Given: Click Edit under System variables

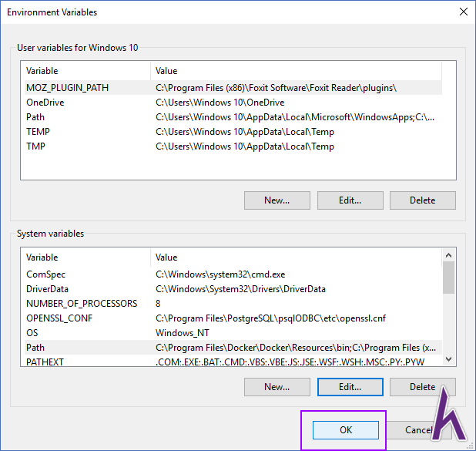Looking at the screenshot, I should point(350,387).
